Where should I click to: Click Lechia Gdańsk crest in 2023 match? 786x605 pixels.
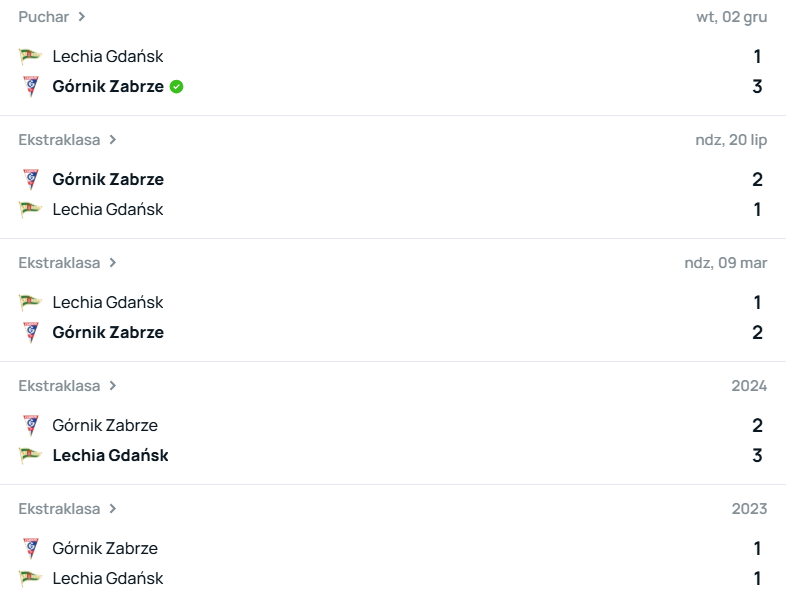pyautogui.click(x=30, y=578)
